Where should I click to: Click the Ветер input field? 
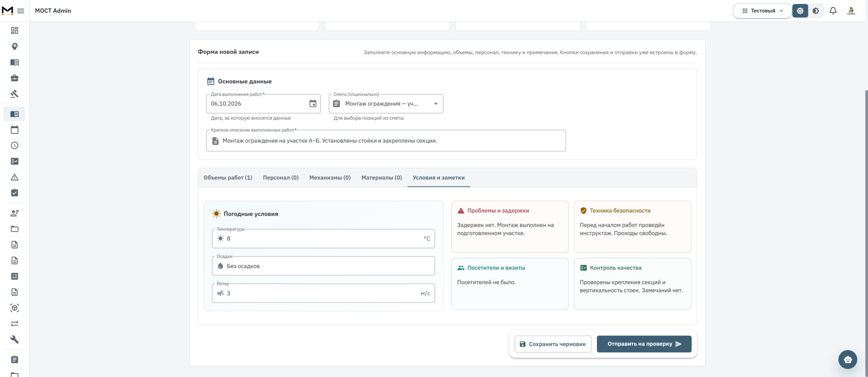323,293
